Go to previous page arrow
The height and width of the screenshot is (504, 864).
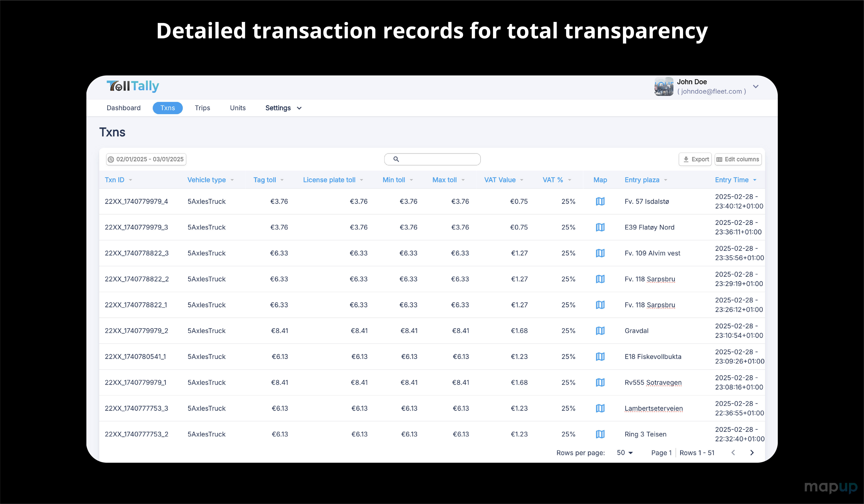[733, 453]
